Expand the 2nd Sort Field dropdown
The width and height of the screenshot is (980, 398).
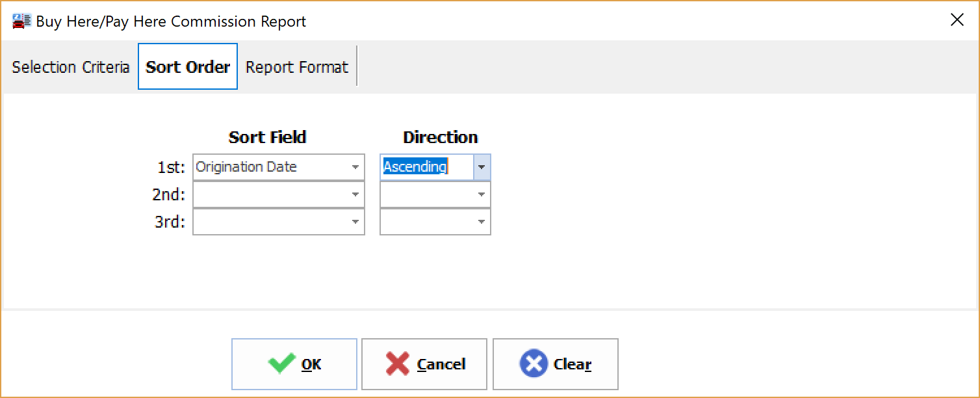(355, 194)
